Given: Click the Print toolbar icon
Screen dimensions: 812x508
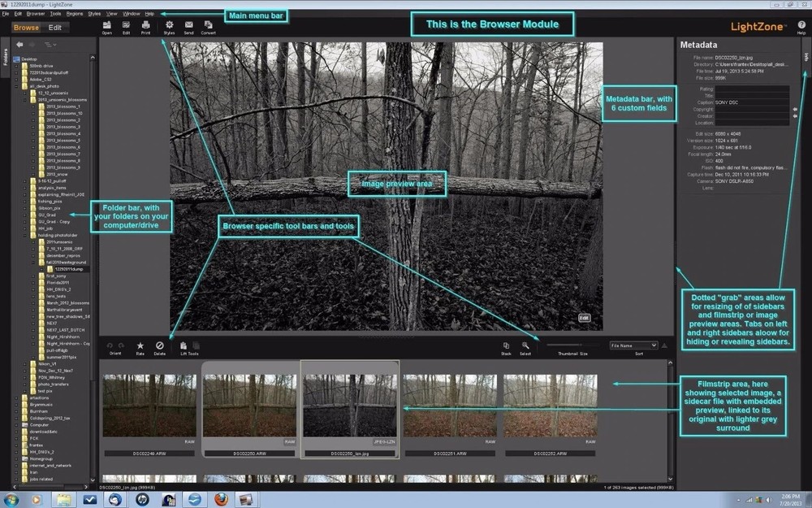Looking at the screenshot, I should tap(146, 26).
